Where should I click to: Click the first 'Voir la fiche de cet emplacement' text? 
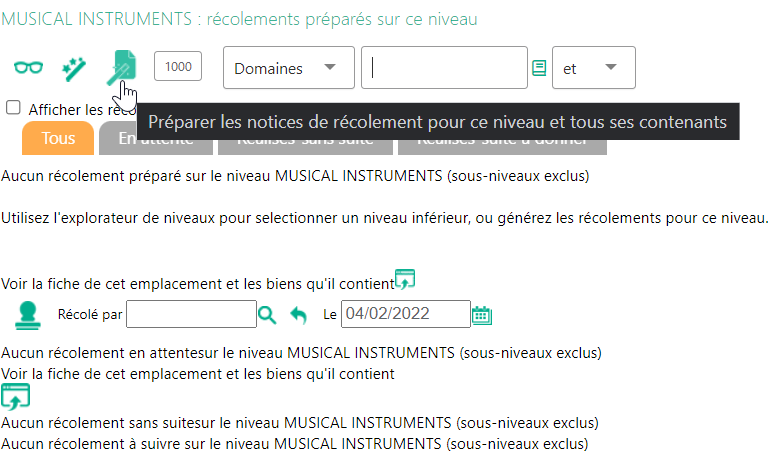click(x=198, y=284)
